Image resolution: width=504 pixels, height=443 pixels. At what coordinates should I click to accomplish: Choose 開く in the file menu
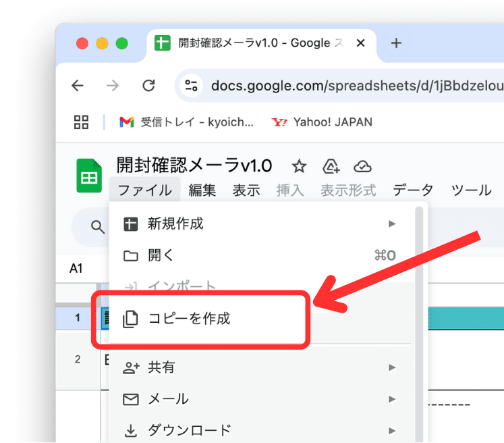click(261, 255)
